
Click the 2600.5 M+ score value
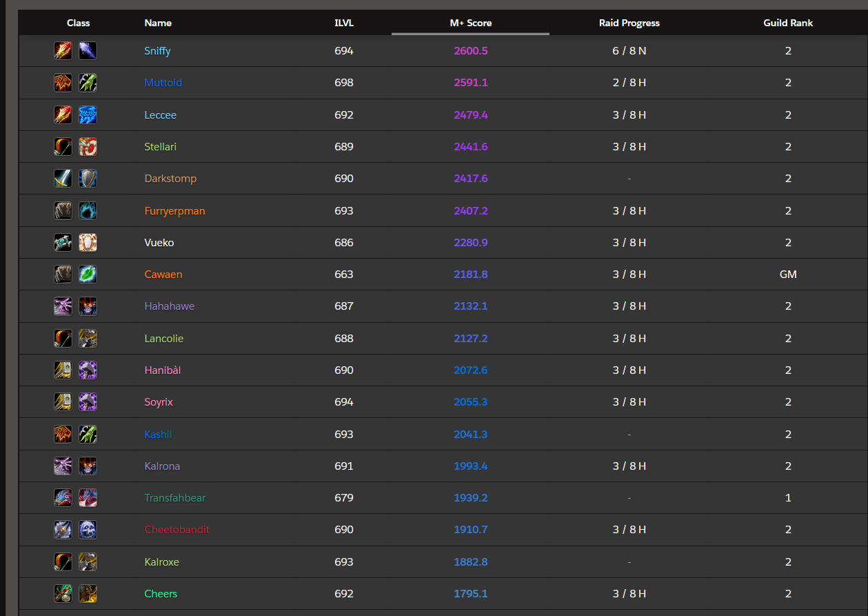click(471, 51)
